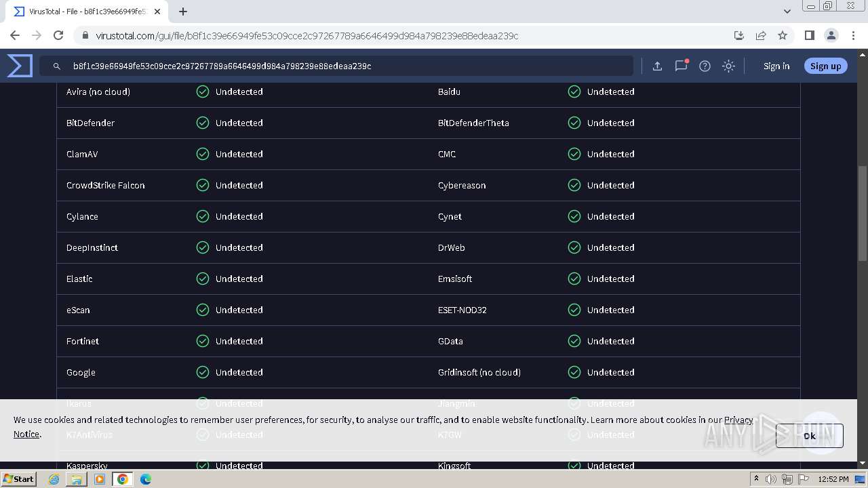Click the ESET-NOD32 check mark icon
868x488 pixels.
click(574, 310)
